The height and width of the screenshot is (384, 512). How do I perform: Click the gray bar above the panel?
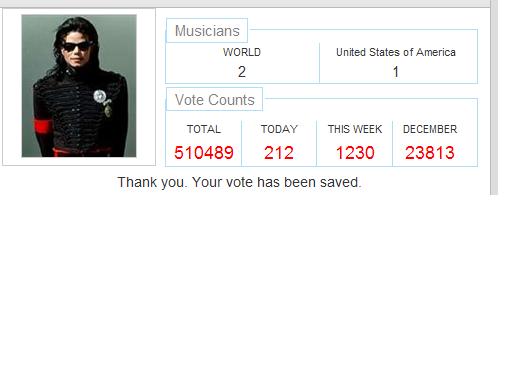(x=245, y=4)
